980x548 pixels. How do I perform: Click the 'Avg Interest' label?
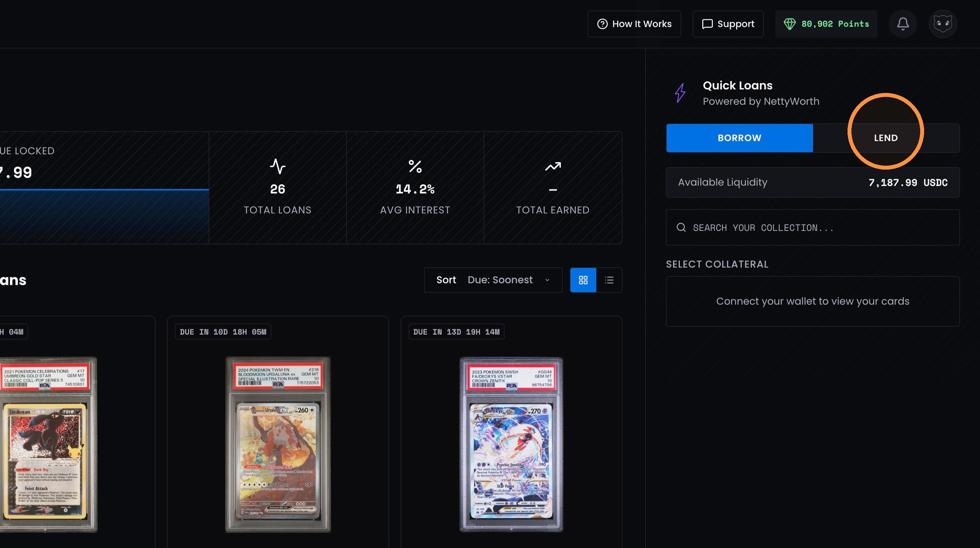click(x=415, y=210)
